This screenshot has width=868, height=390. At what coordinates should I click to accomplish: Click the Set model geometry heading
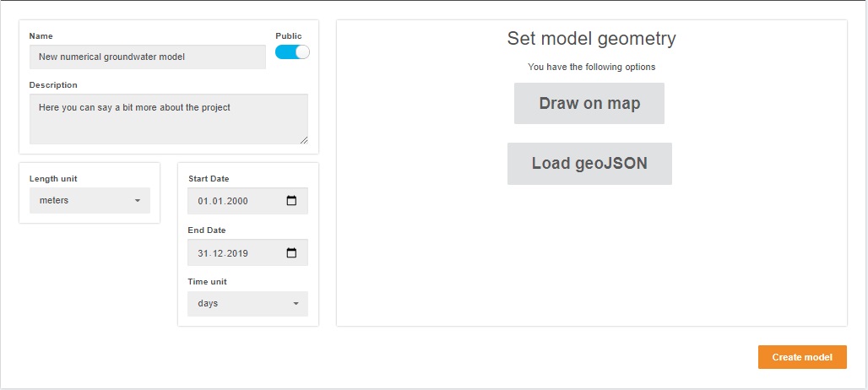click(x=591, y=39)
